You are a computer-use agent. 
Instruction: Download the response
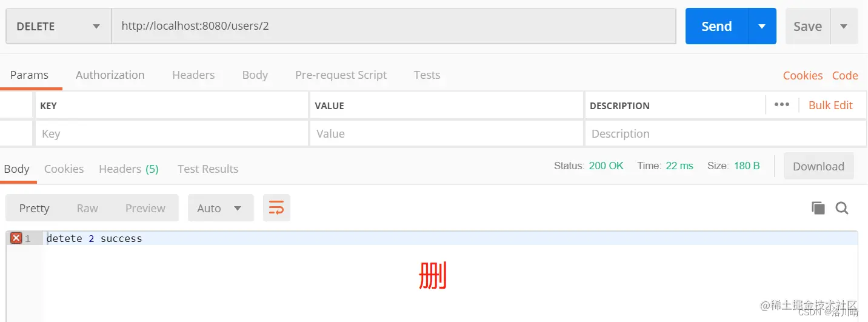818,166
